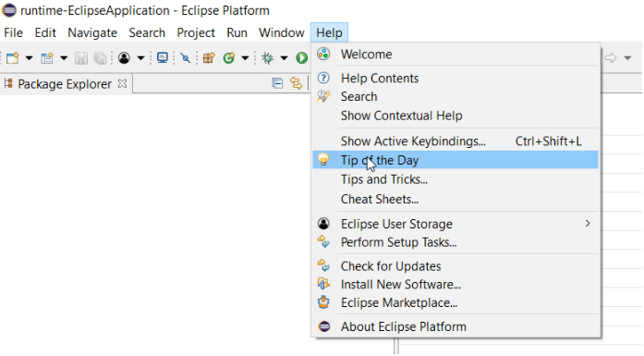The image size is (644, 356).
Task: Select Install New Software...
Action: [456, 285]
